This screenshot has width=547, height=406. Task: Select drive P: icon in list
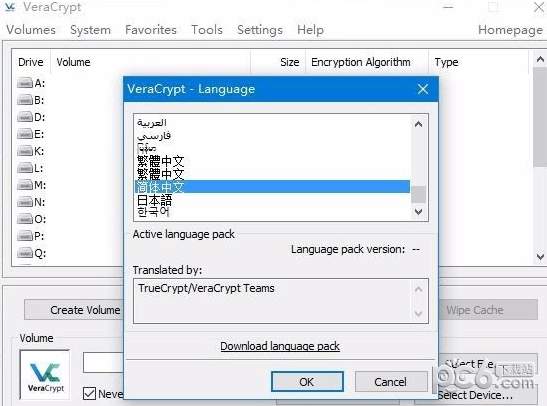[25, 236]
